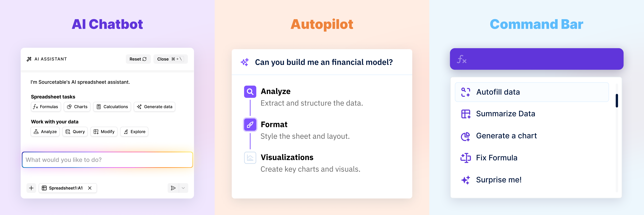Viewport: 644px width, 215px height.
Task: Click the send arrow icon
Action: pos(173,188)
